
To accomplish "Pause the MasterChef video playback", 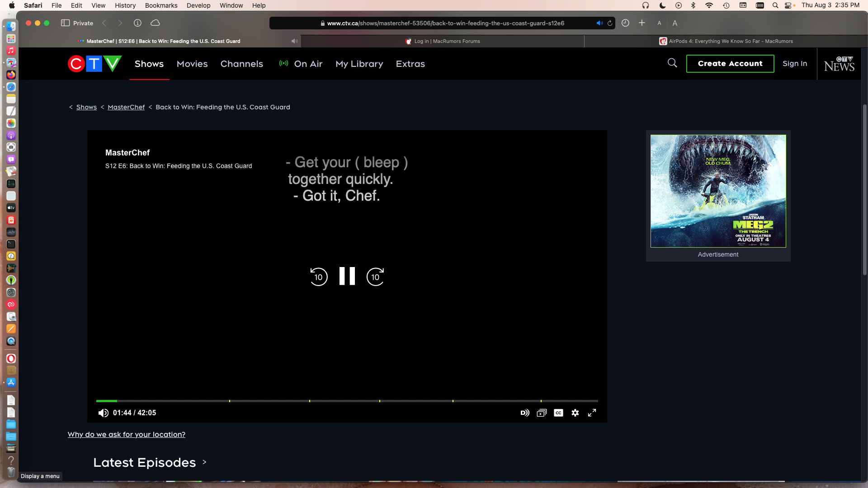I will click(x=347, y=276).
